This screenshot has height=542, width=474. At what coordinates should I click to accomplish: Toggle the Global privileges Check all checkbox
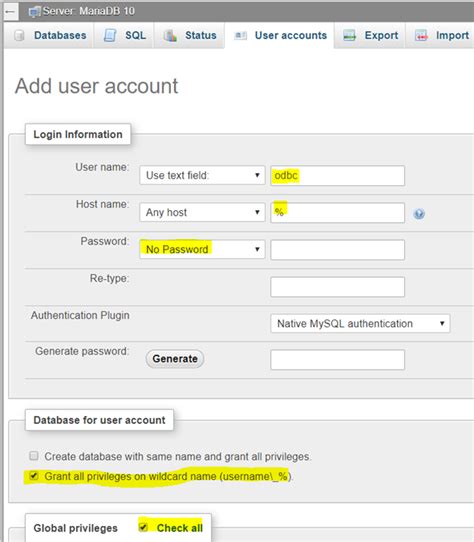point(143,527)
